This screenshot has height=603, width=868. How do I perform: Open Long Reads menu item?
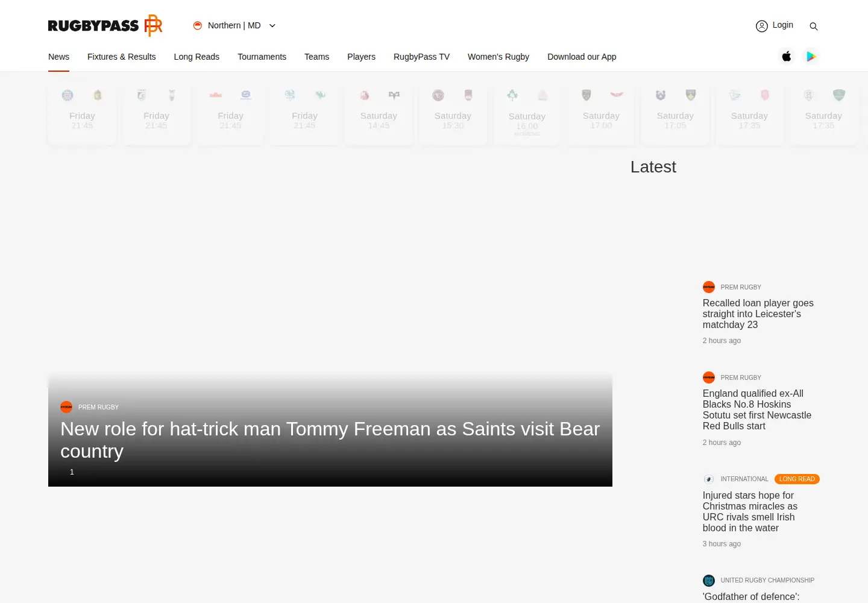tap(197, 57)
